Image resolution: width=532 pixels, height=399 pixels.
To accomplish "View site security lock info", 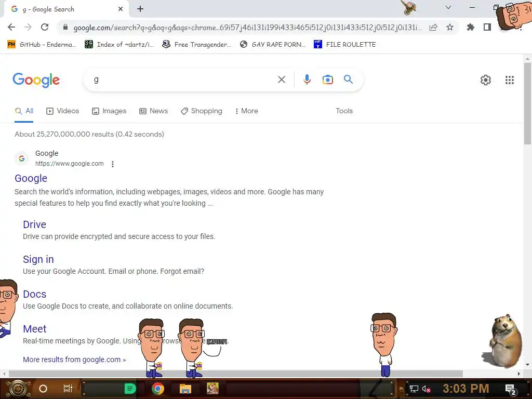I will tap(65, 27).
